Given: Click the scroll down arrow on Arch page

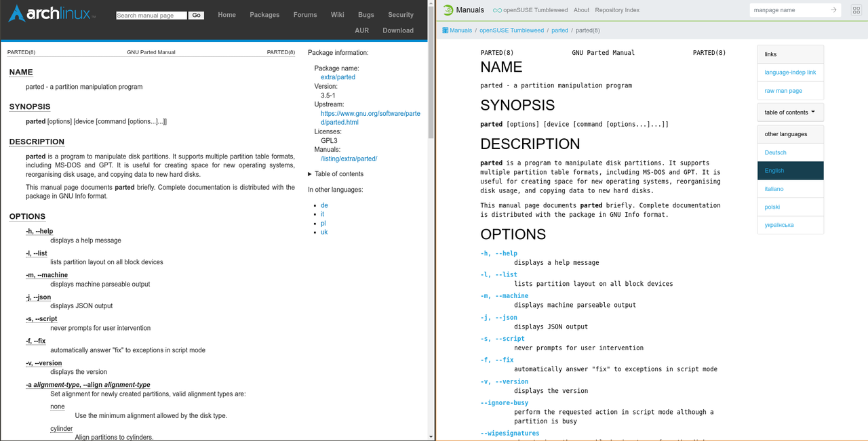Looking at the screenshot, I should tap(431, 437).
